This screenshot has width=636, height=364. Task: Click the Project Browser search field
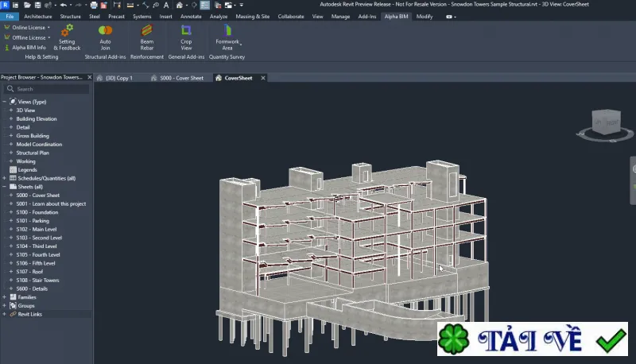point(47,89)
